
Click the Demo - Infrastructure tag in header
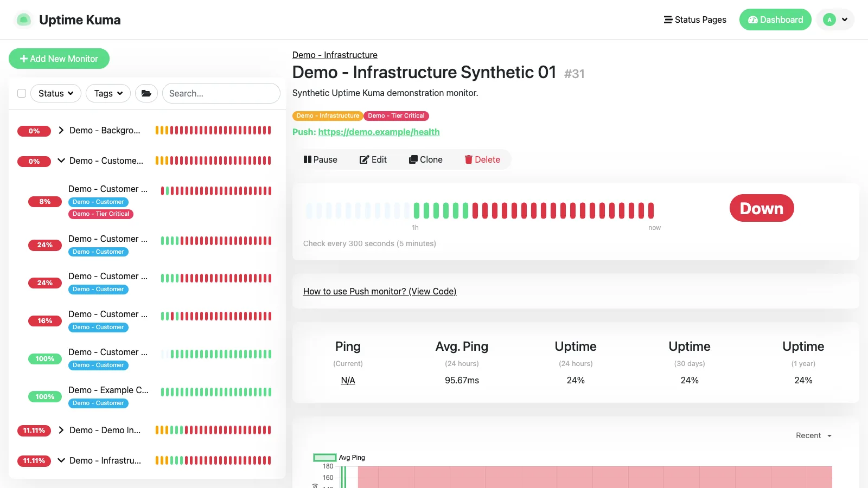[x=328, y=115]
